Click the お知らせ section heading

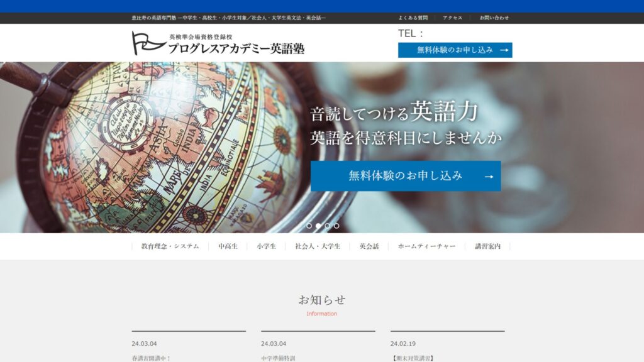click(x=321, y=300)
